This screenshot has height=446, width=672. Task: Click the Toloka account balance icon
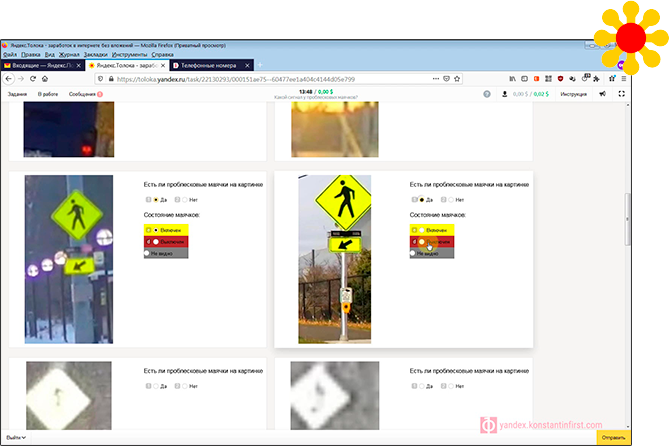(504, 94)
